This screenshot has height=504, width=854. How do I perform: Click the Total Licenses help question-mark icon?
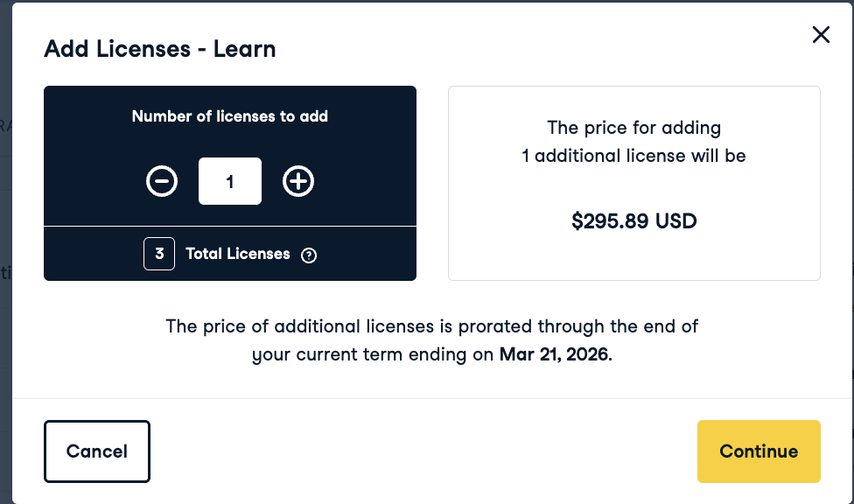(x=308, y=255)
